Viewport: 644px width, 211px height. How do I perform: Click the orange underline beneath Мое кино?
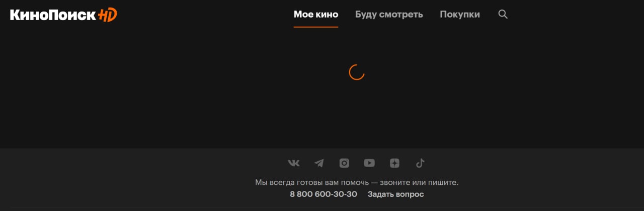point(316,27)
